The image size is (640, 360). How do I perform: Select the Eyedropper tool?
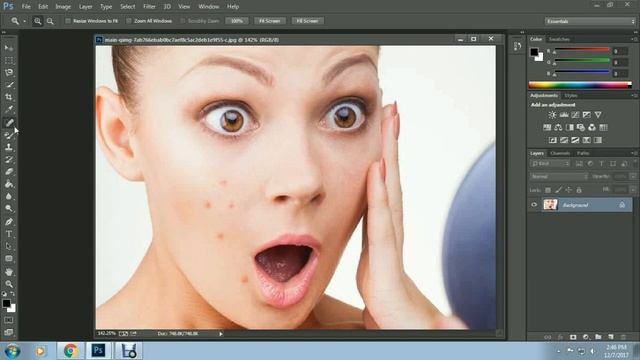(x=9, y=109)
